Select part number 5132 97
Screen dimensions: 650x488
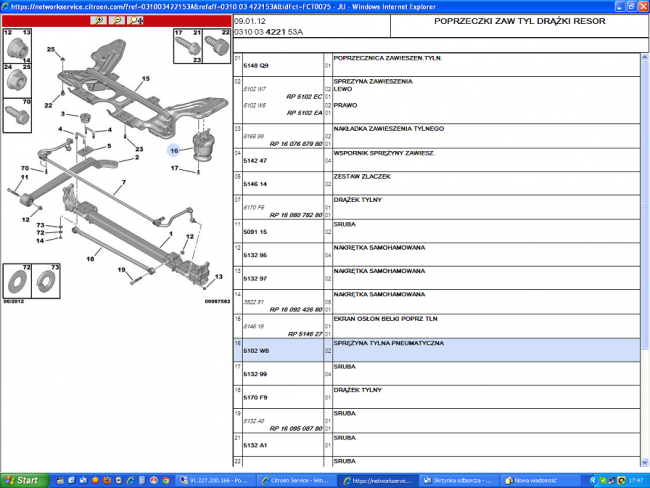pos(255,279)
